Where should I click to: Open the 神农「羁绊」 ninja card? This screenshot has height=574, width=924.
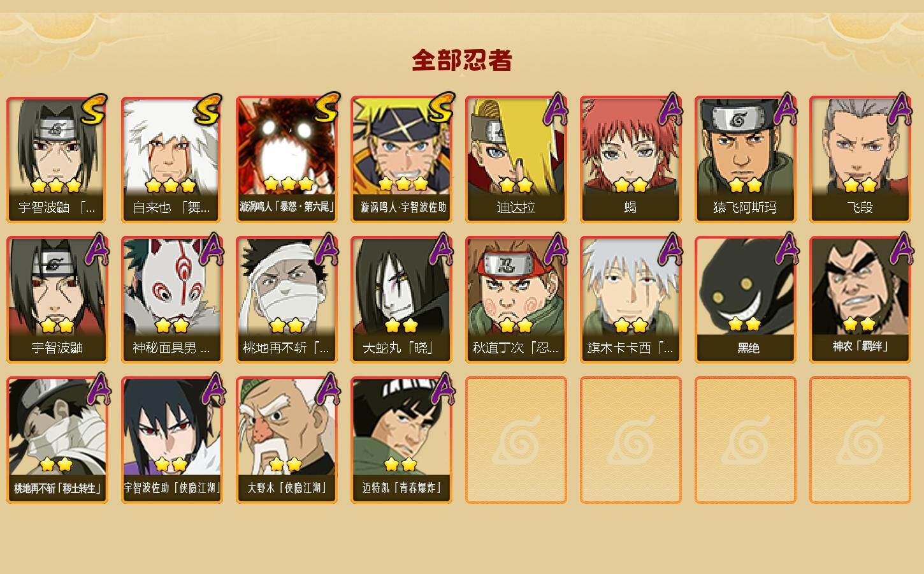[860, 300]
